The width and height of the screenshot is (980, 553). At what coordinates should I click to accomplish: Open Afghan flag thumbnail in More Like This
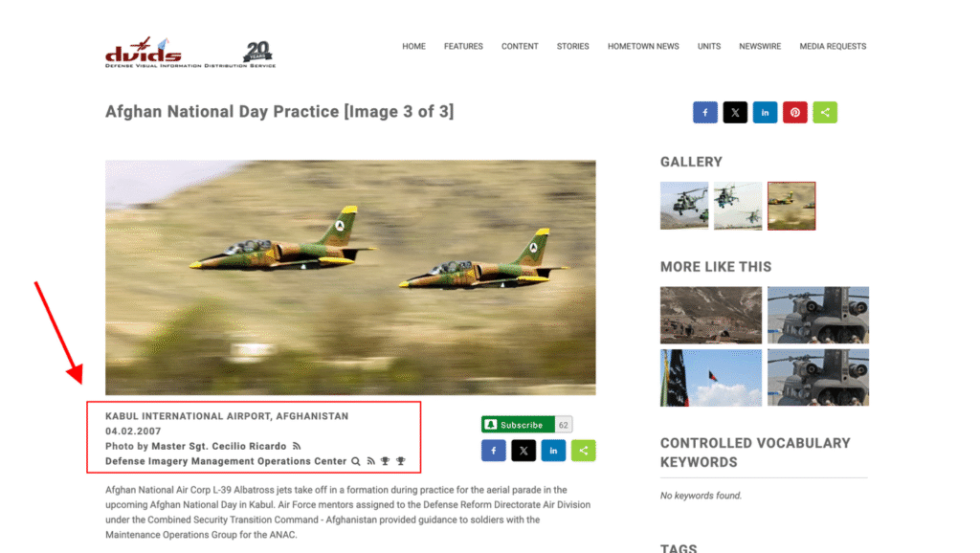pos(711,378)
